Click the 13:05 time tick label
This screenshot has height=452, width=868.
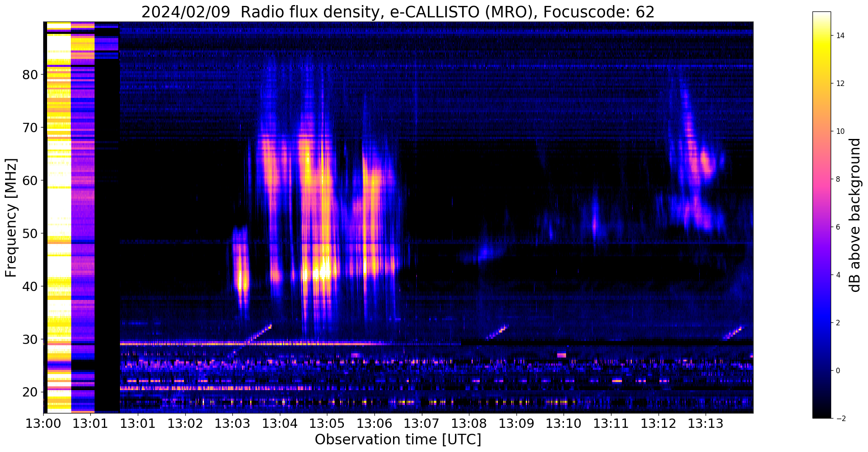pyautogui.click(x=327, y=423)
